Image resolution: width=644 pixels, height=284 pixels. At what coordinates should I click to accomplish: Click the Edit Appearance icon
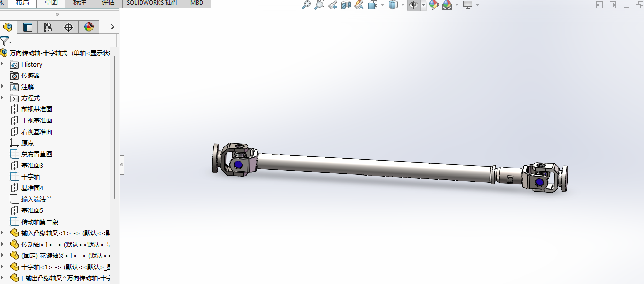434,5
